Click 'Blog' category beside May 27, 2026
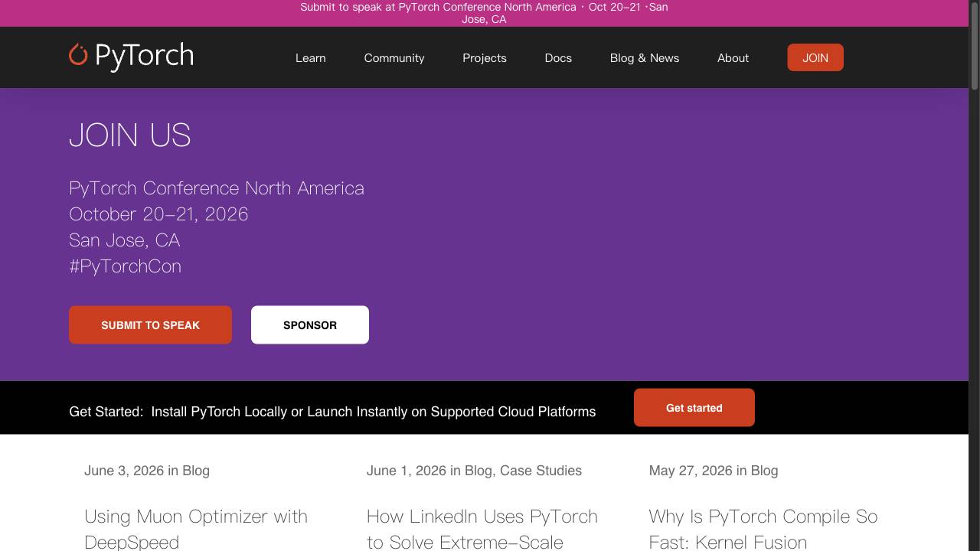The image size is (980, 551). click(x=764, y=471)
